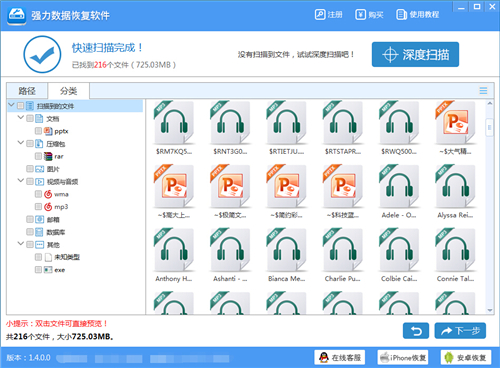Click the 注册 register icon button
This screenshot has width=500, height=368.
(x=329, y=15)
